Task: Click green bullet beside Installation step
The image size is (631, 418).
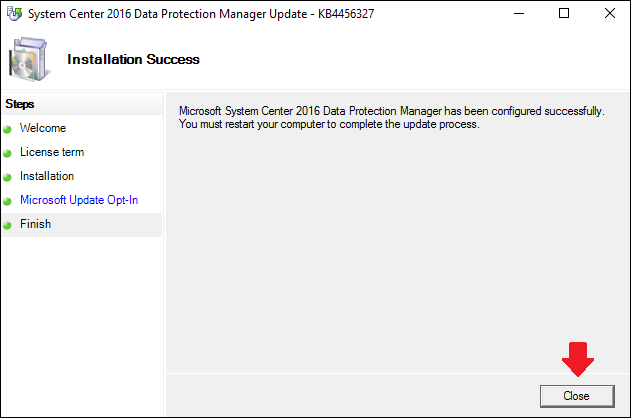Action: point(8,177)
